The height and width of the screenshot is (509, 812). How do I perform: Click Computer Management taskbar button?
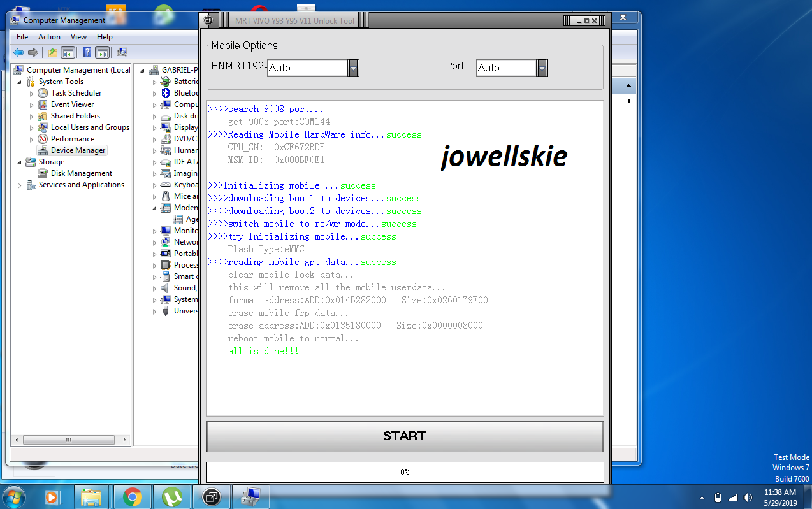(x=251, y=496)
